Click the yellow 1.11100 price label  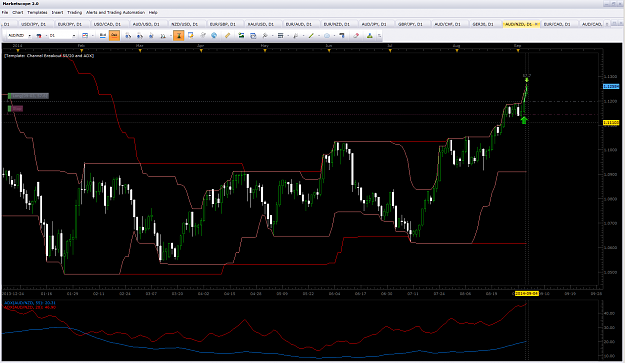[x=611, y=123]
